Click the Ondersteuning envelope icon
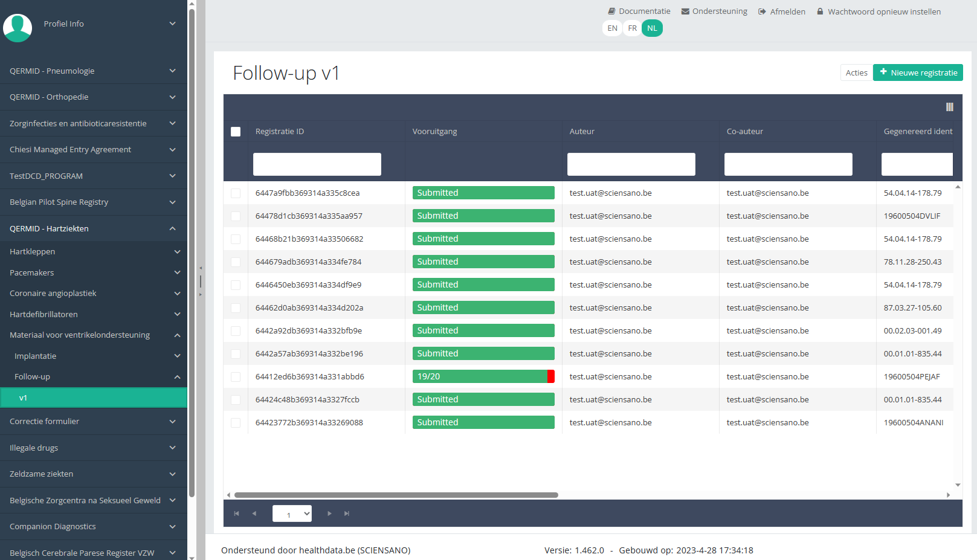Viewport: 977px width, 560px height. 685,11
